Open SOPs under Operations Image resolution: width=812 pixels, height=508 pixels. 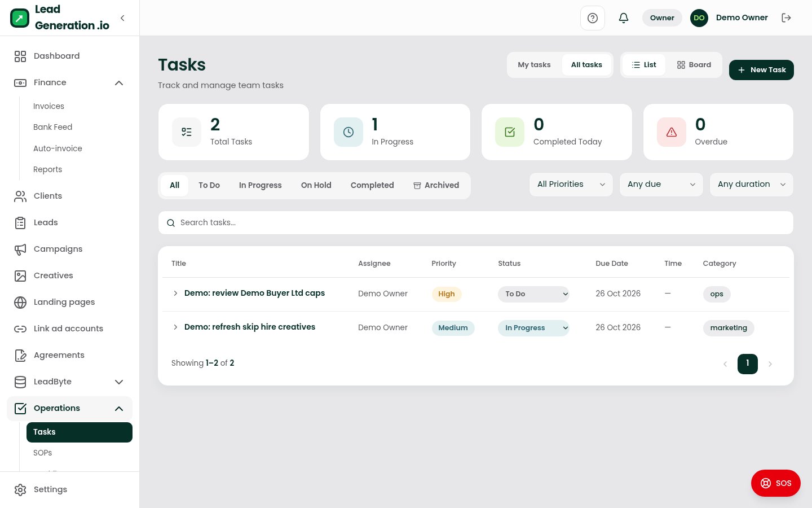click(x=43, y=453)
